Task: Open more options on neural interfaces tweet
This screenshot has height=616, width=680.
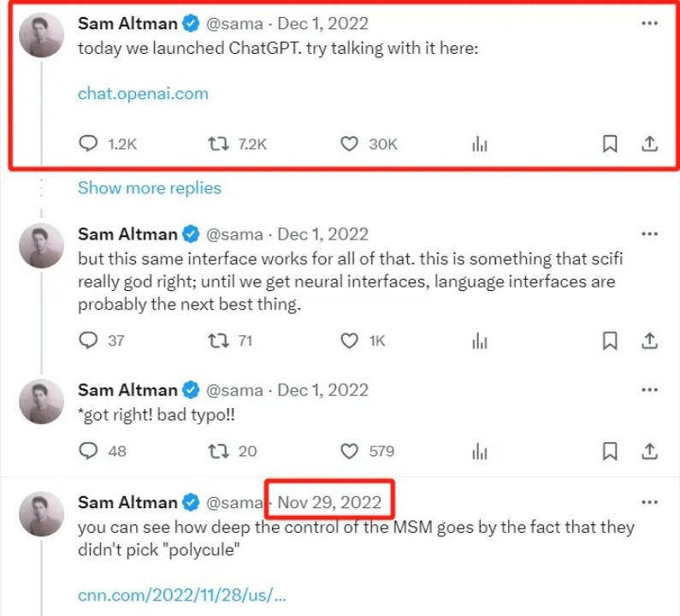Action: click(x=649, y=234)
